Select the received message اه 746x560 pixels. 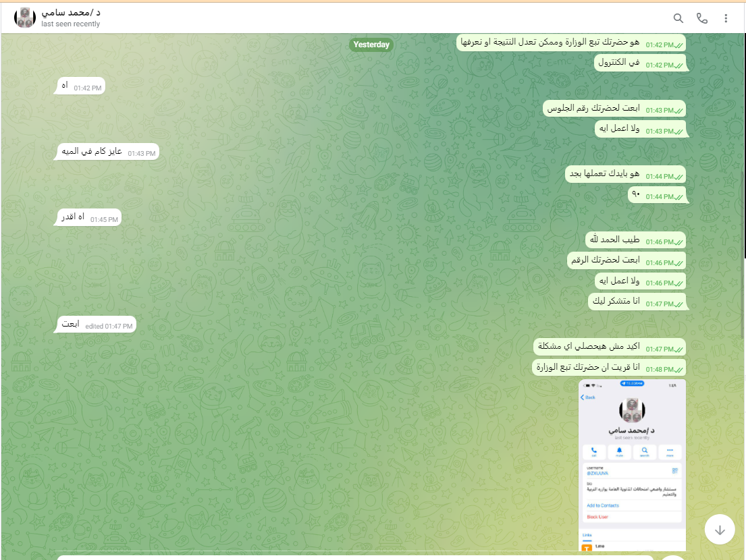80,86
